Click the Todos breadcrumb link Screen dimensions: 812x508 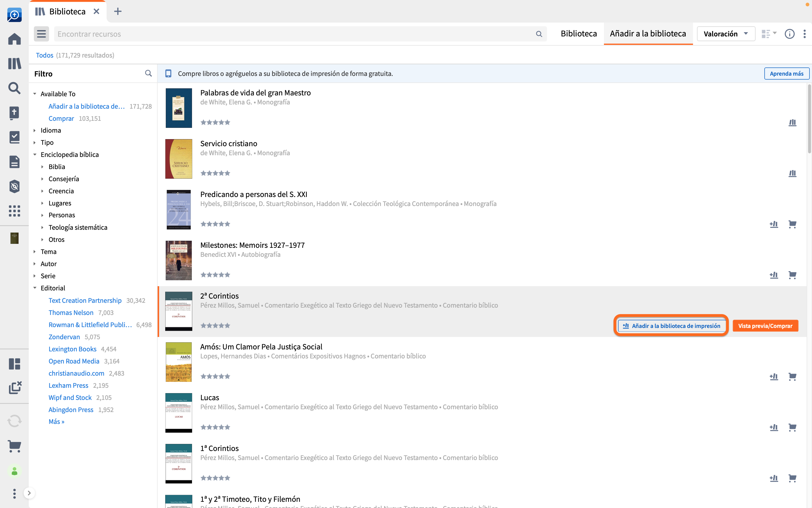coord(44,55)
